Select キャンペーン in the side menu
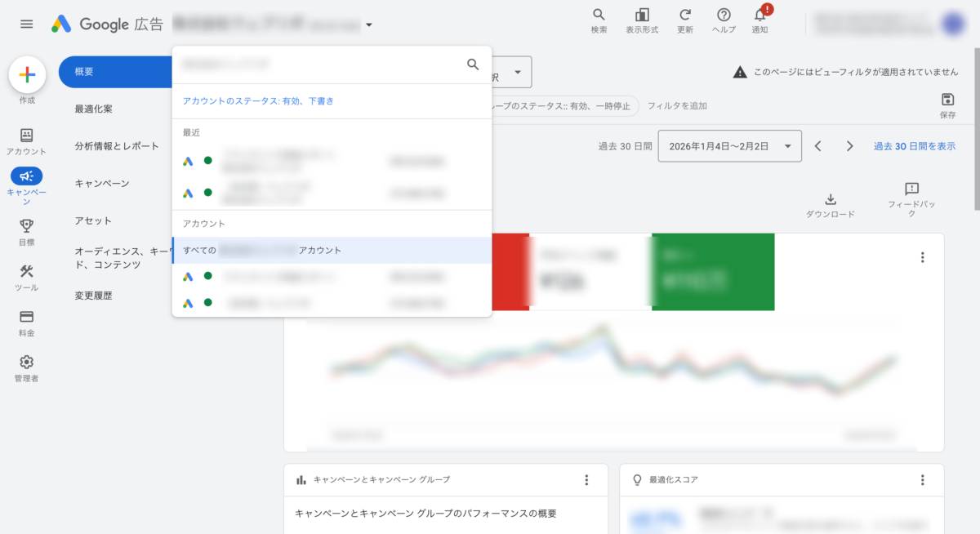This screenshot has height=534, width=980. (x=102, y=183)
